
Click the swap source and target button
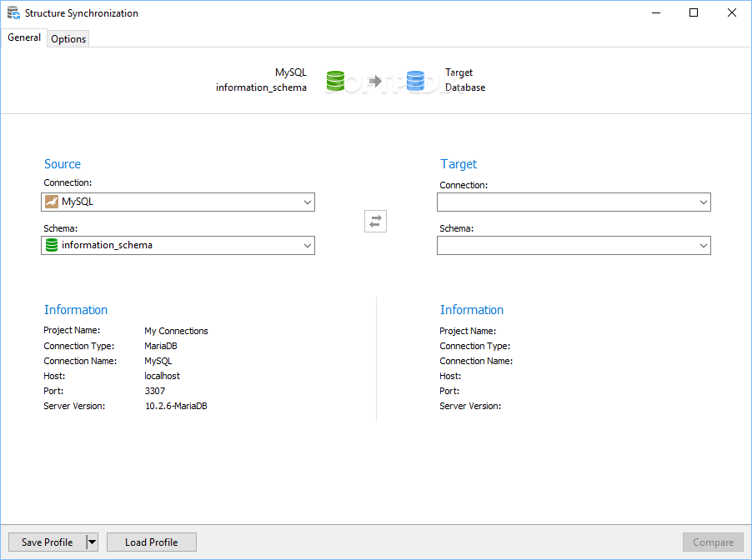tap(375, 221)
